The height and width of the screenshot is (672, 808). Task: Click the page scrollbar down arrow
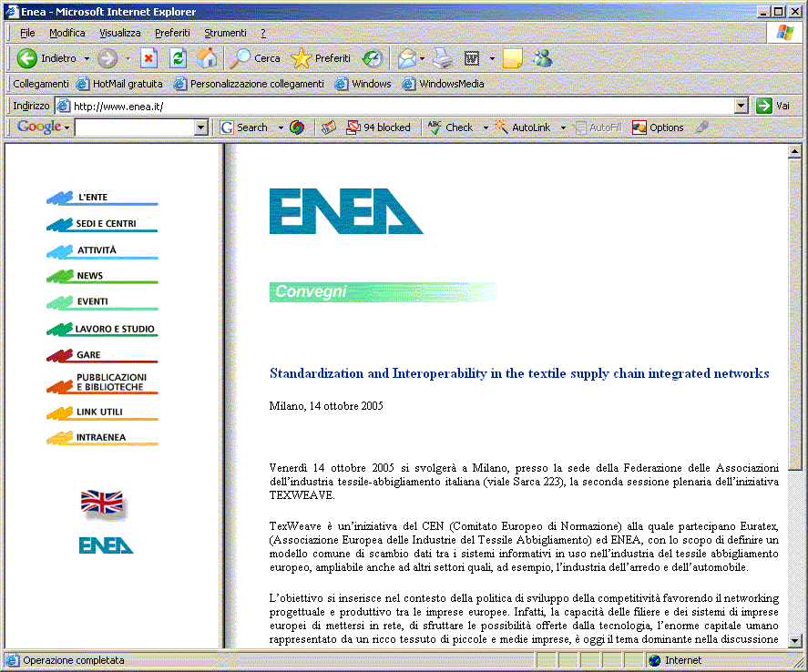coord(794,641)
